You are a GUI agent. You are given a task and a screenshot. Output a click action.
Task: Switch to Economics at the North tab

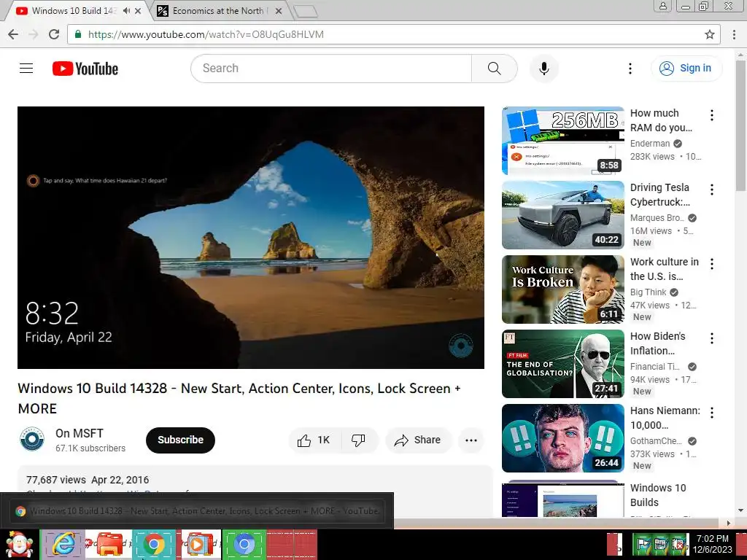coord(217,10)
